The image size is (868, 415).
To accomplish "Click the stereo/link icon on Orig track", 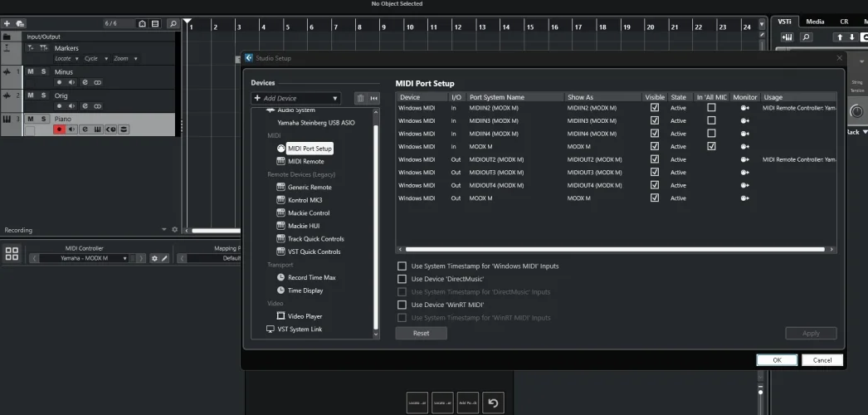I will pos(97,105).
